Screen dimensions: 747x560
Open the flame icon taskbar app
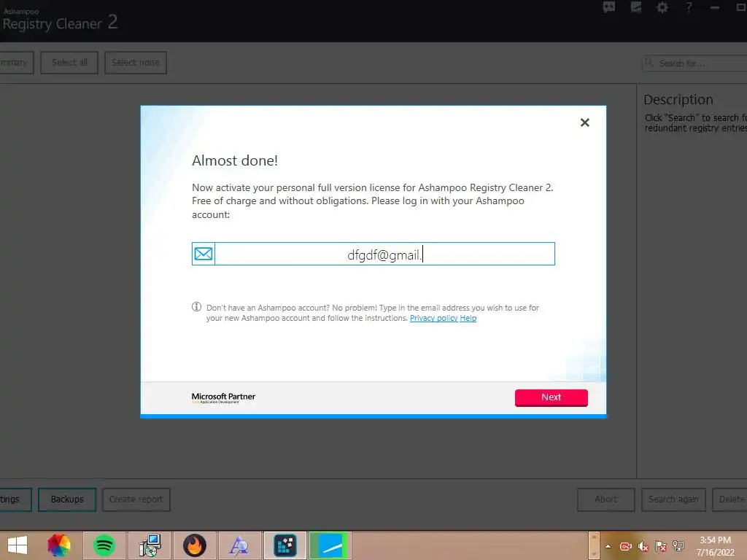[x=194, y=545]
